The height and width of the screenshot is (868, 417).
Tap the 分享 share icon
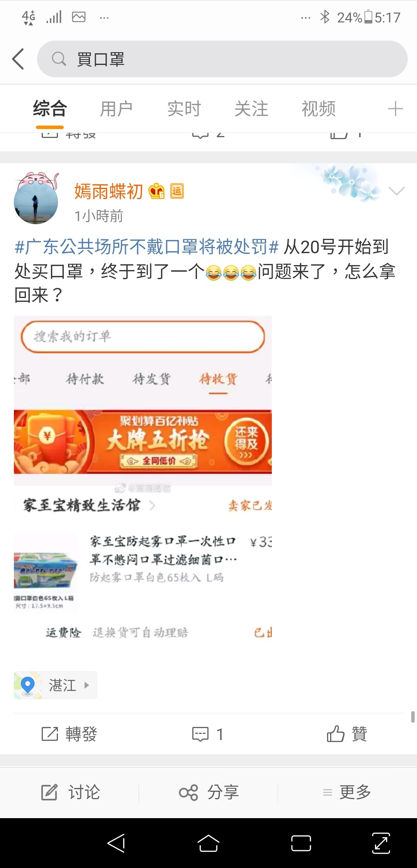click(188, 792)
